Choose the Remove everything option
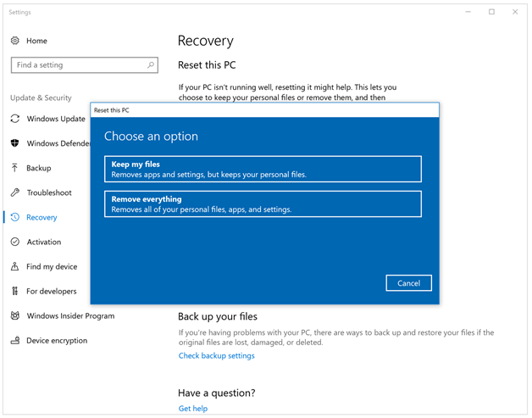 pos(263,204)
